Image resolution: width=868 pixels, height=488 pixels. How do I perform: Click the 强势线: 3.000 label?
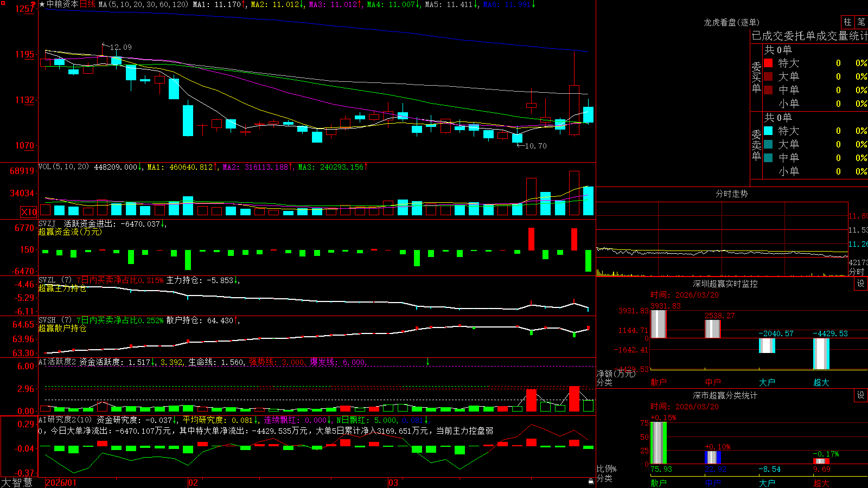pos(277,362)
